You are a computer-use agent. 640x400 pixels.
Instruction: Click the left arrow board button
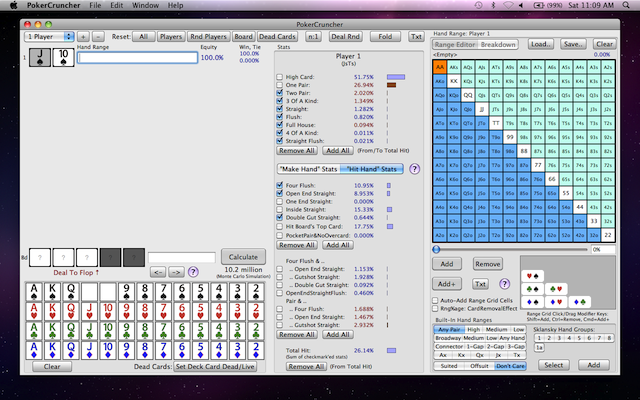pos(159,271)
